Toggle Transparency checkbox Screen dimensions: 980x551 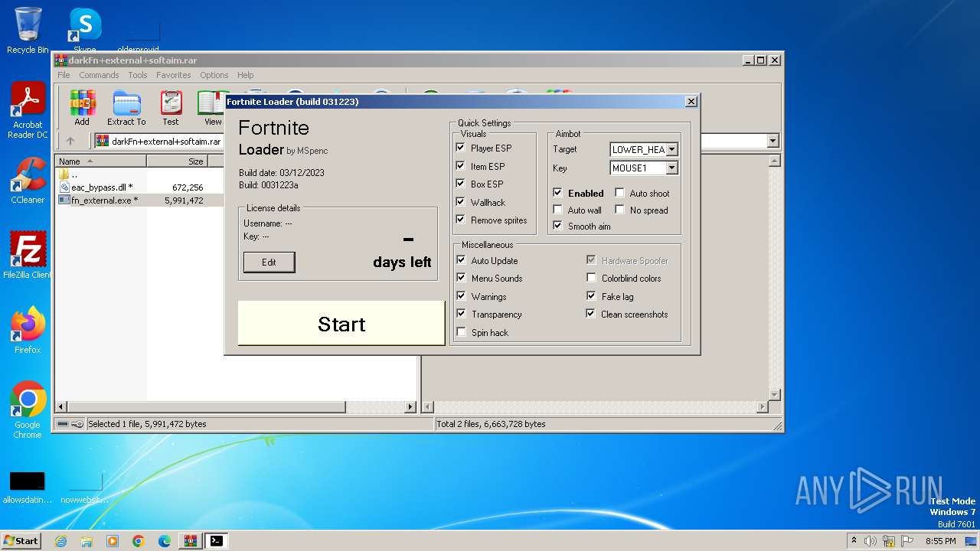[462, 314]
